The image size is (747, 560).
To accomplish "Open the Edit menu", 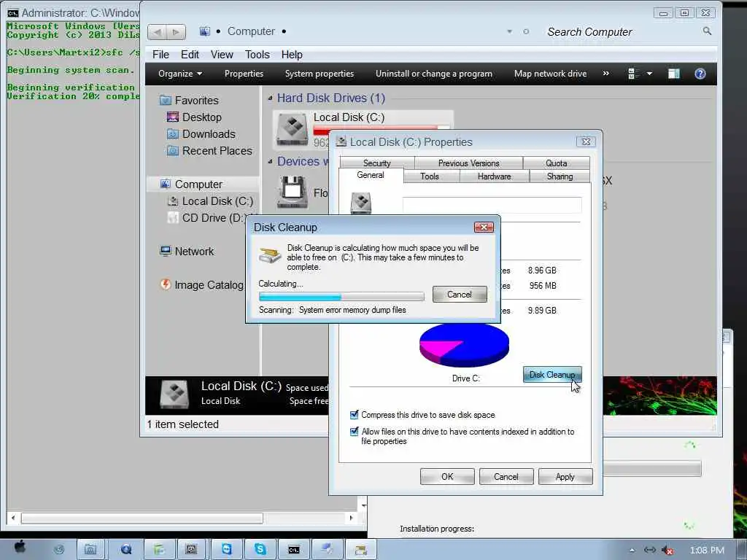I will (190, 54).
